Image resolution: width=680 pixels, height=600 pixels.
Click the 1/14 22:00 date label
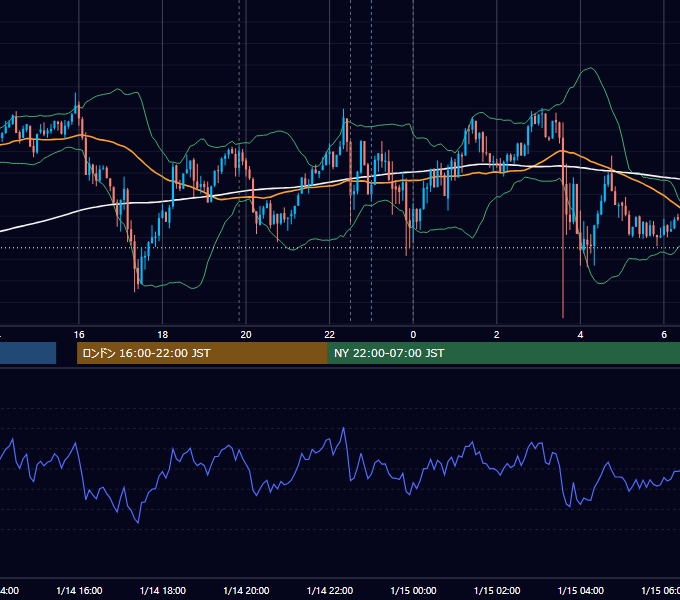click(x=330, y=590)
